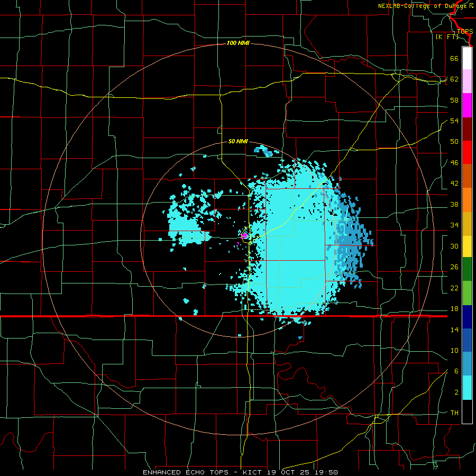Click the 26 legend value
This screenshot has width=476, height=476.
coord(454,267)
